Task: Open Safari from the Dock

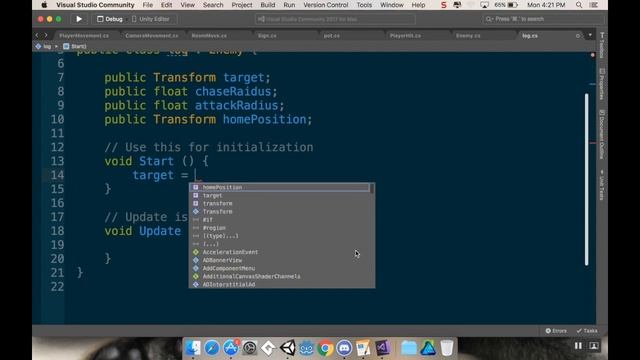Action: (212, 348)
